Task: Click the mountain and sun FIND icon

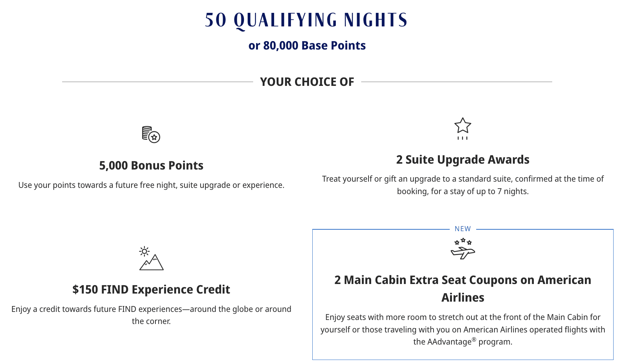Action: click(151, 258)
